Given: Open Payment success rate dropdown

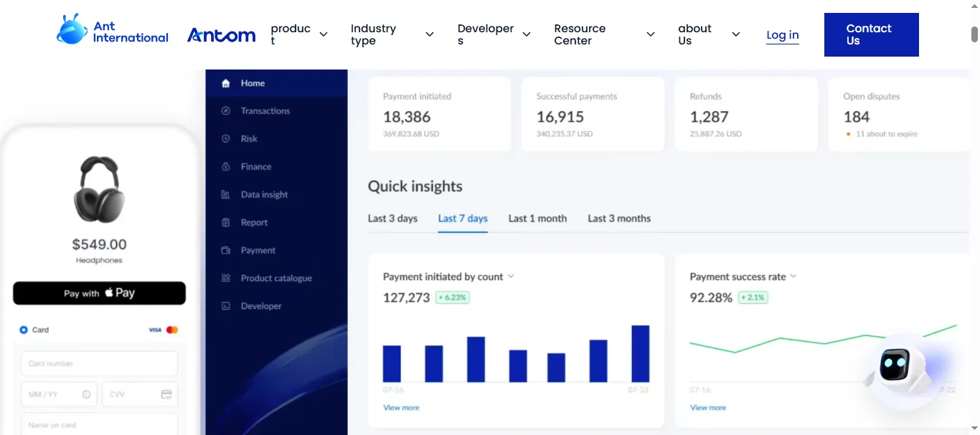Looking at the screenshot, I should click(793, 277).
